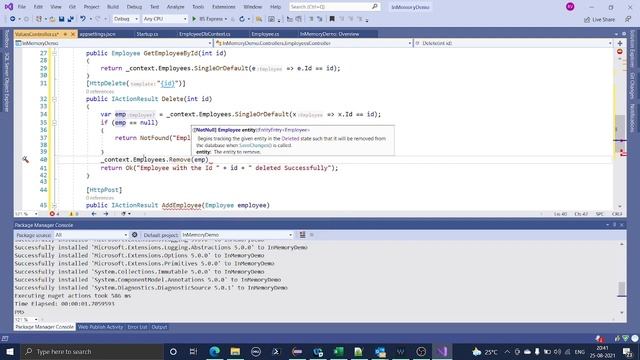Close the ValuesController.cs tab
The image size is (640, 360).
click(73, 34)
